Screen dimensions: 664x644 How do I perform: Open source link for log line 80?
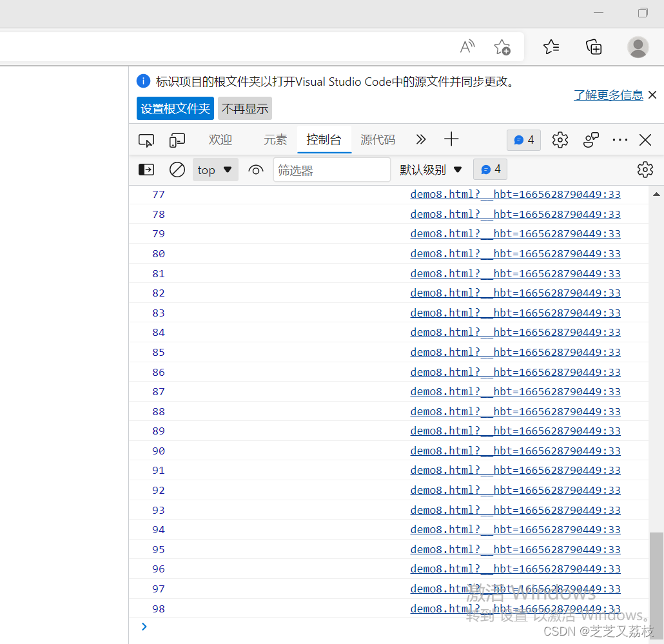[515, 253]
